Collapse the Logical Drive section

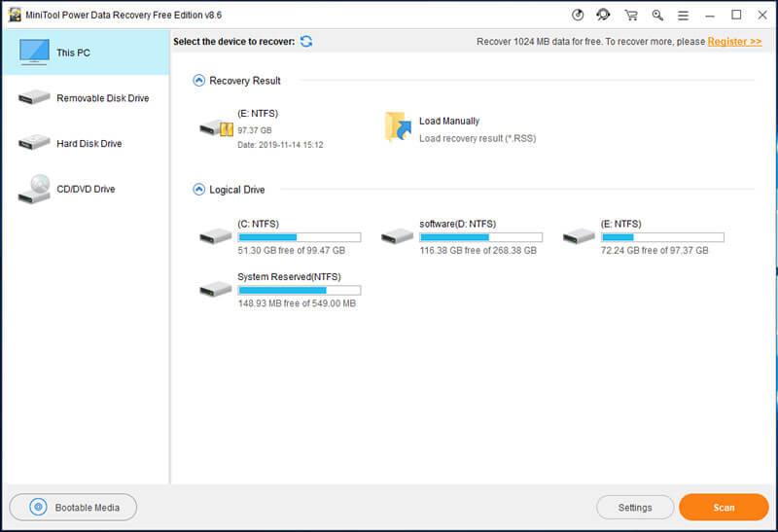pyautogui.click(x=198, y=190)
